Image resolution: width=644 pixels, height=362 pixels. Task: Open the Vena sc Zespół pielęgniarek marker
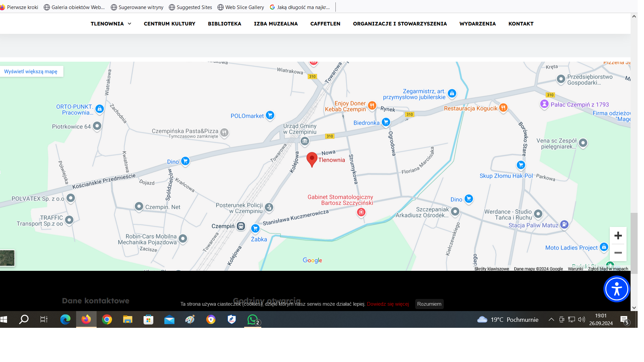[x=583, y=143]
